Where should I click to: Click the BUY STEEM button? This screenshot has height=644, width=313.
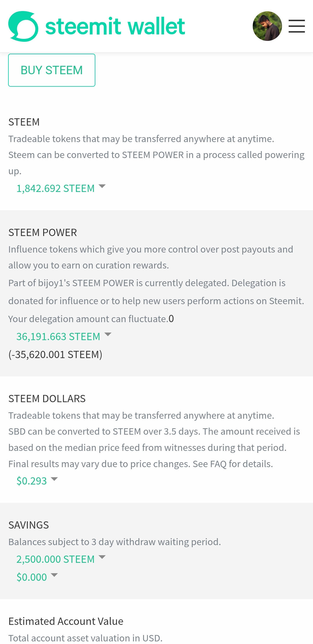[x=52, y=70]
